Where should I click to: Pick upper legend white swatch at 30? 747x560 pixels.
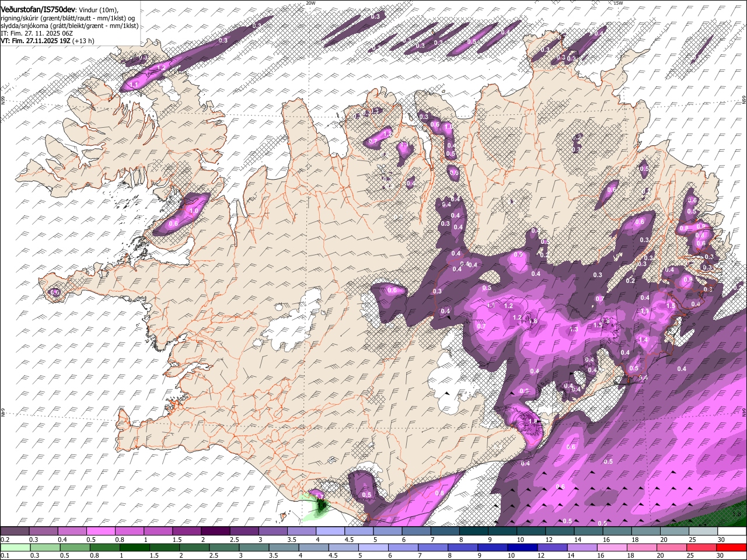tap(732, 531)
